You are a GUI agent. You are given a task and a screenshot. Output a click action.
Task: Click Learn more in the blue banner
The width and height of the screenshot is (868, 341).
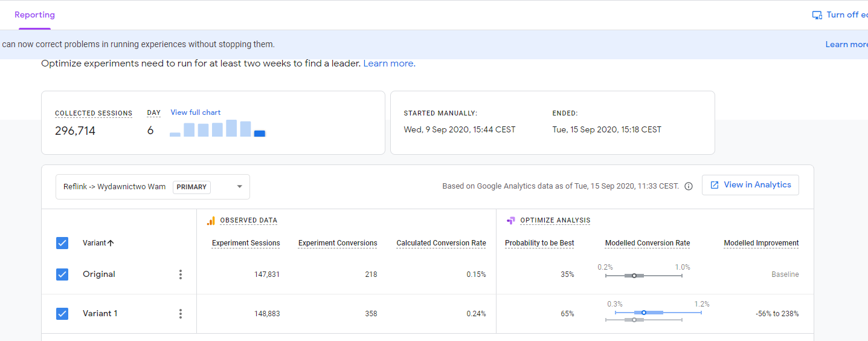coord(846,44)
